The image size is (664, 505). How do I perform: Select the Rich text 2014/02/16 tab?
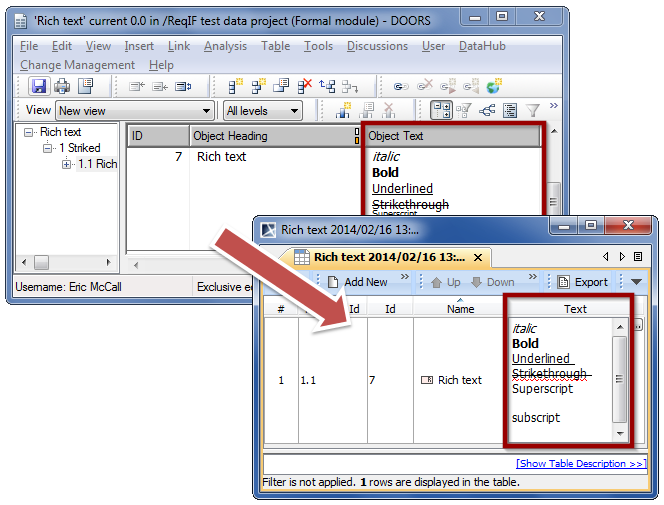pos(389,257)
